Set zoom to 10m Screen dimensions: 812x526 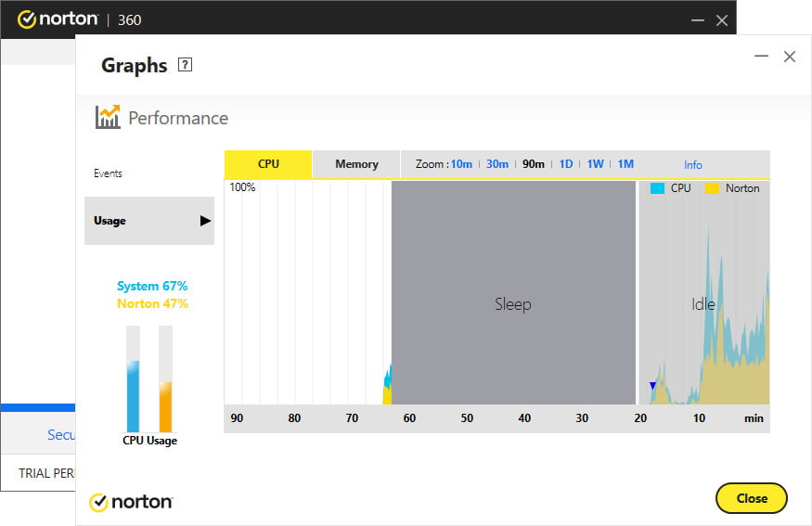pyautogui.click(x=461, y=164)
